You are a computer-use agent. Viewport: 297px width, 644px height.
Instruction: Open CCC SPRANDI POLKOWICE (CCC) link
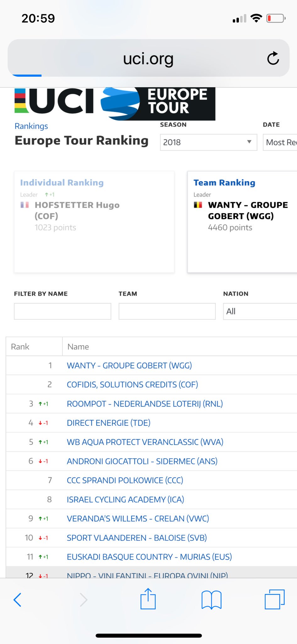coord(125,480)
